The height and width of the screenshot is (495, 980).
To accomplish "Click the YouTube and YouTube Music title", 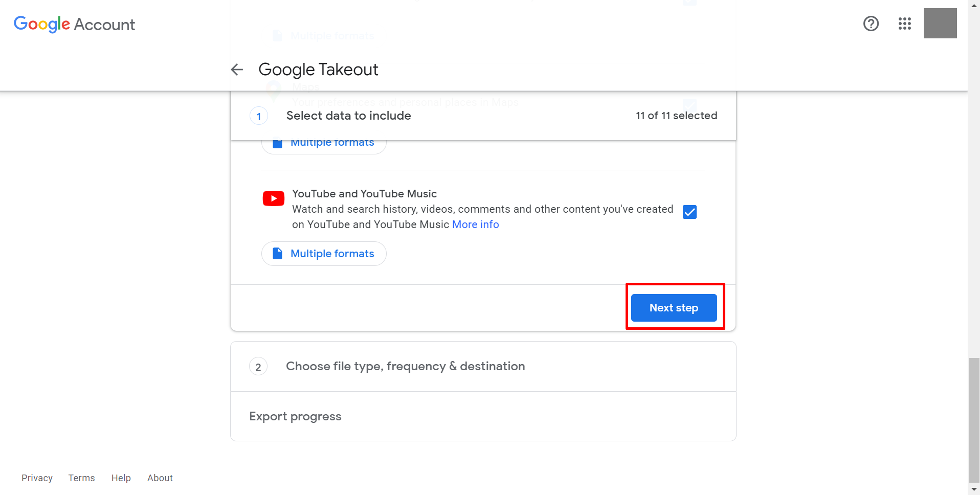I will (364, 194).
